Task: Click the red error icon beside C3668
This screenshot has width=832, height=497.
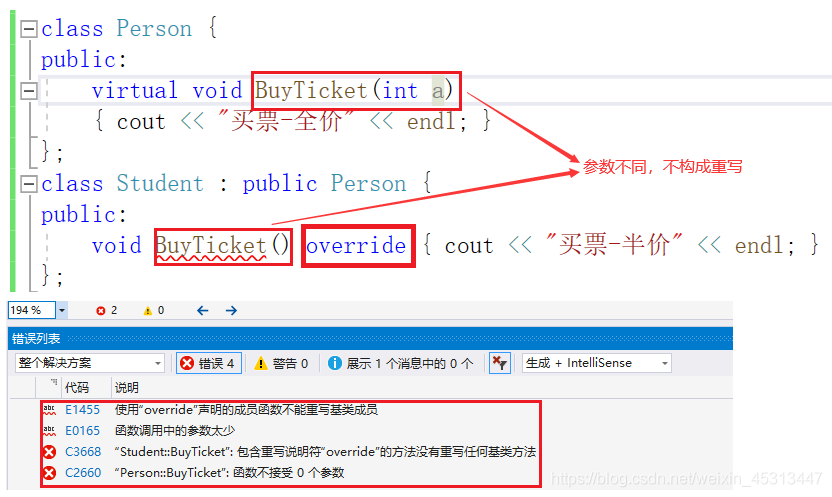Action: click(x=49, y=452)
